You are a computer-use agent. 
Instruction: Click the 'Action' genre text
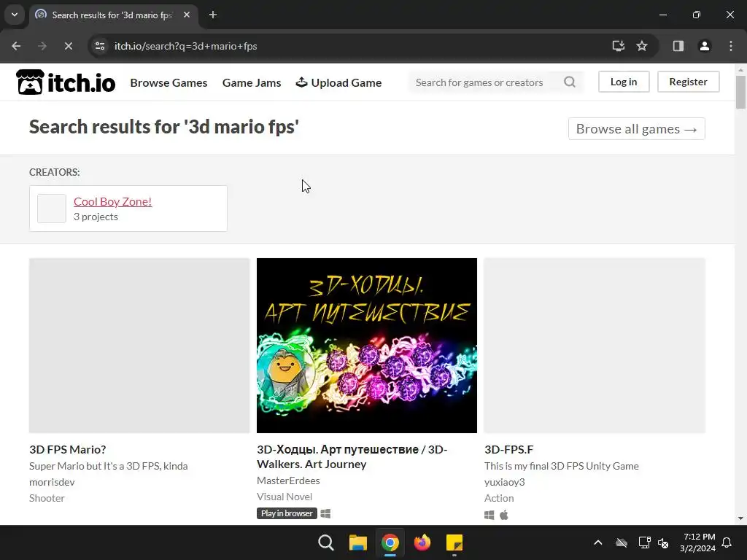coord(499,498)
